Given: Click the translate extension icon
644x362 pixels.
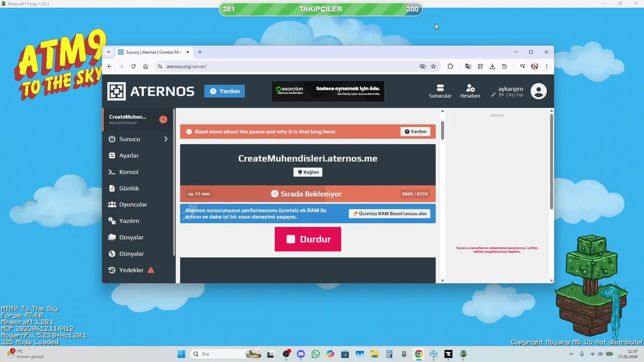Looking at the screenshot, I should point(468,66).
